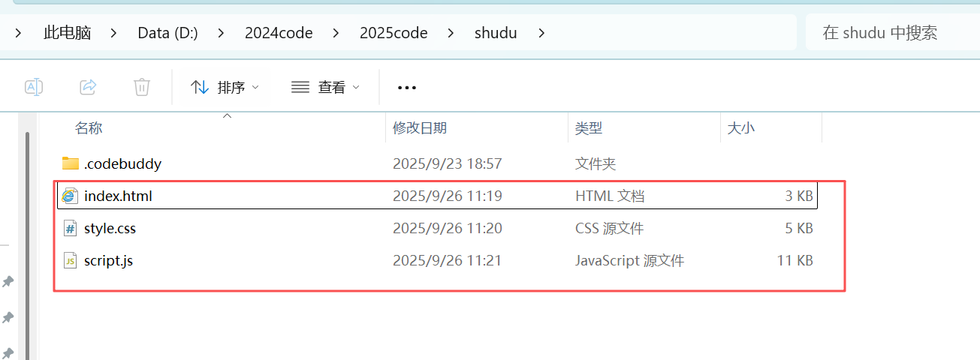The image size is (980, 360).
Task: Click the index.html file icon
Action: [71, 196]
